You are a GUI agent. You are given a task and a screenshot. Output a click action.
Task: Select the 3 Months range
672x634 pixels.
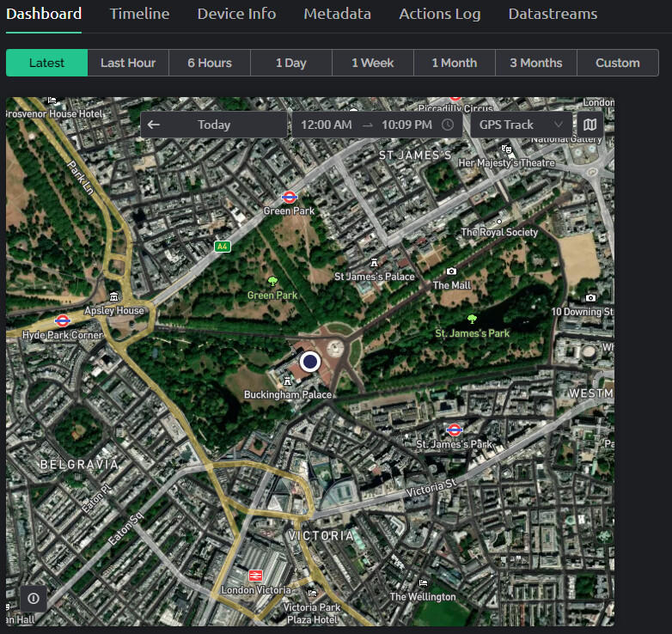536,63
